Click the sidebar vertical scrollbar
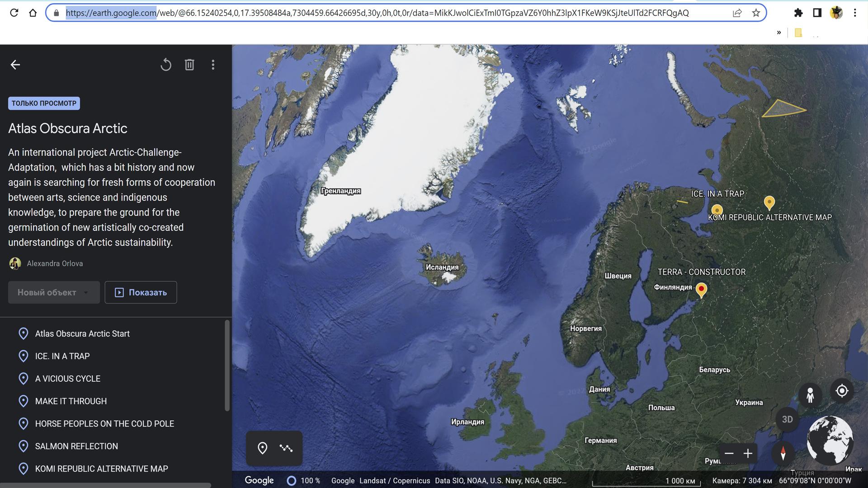Screen dimensions: 868x488 227,366
